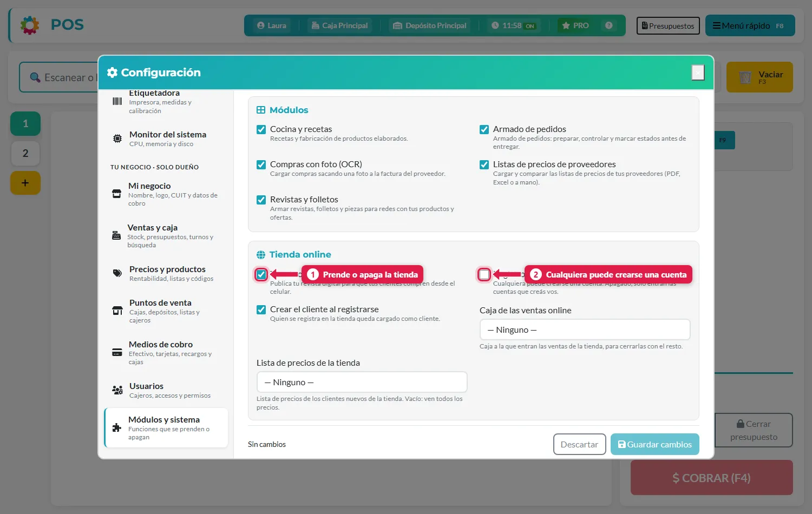The height and width of the screenshot is (514, 812).
Task: Close the Configuración dialog
Action: click(x=698, y=72)
